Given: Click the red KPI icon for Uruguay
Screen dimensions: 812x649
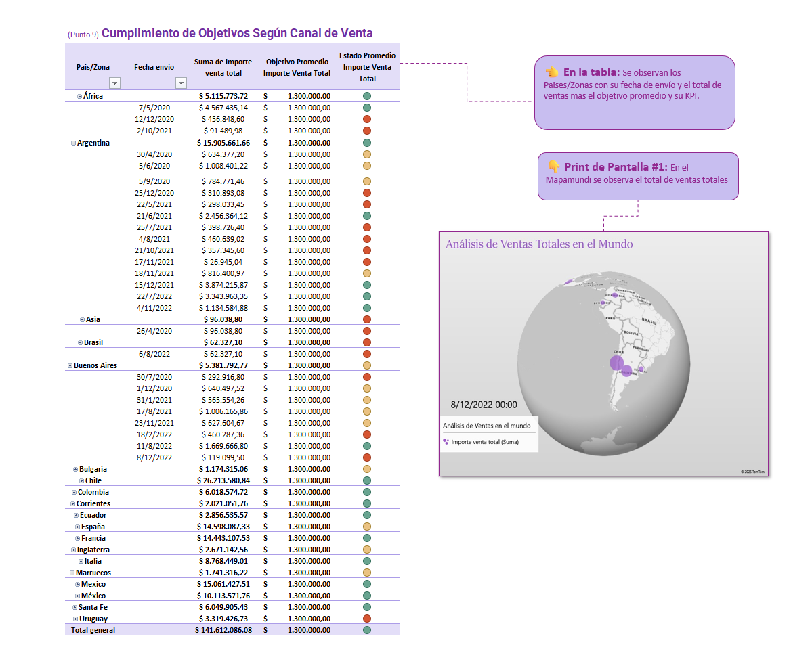Looking at the screenshot, I should (367, 619).
